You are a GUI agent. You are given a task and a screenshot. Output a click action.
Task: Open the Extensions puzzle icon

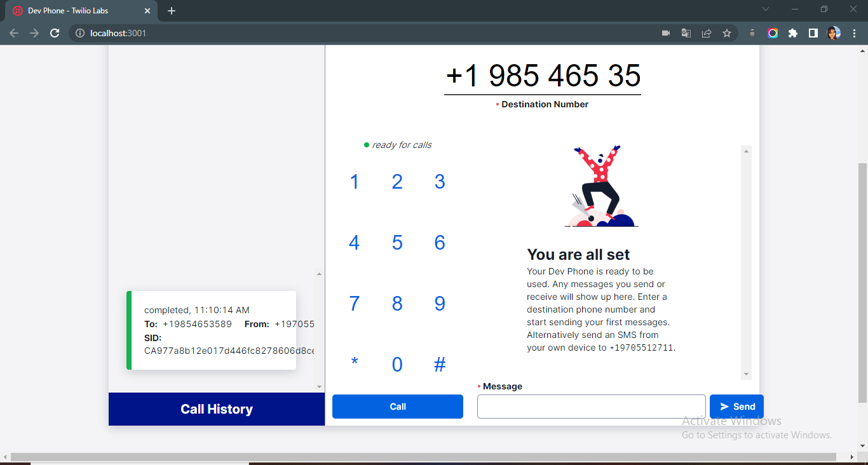[x=793, y=33]
